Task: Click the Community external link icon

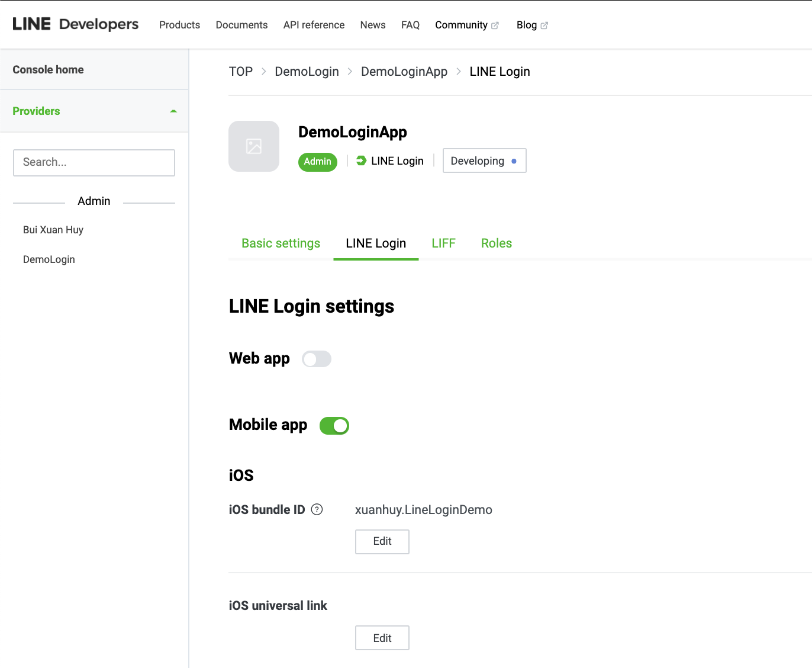Action: point(495,25)
